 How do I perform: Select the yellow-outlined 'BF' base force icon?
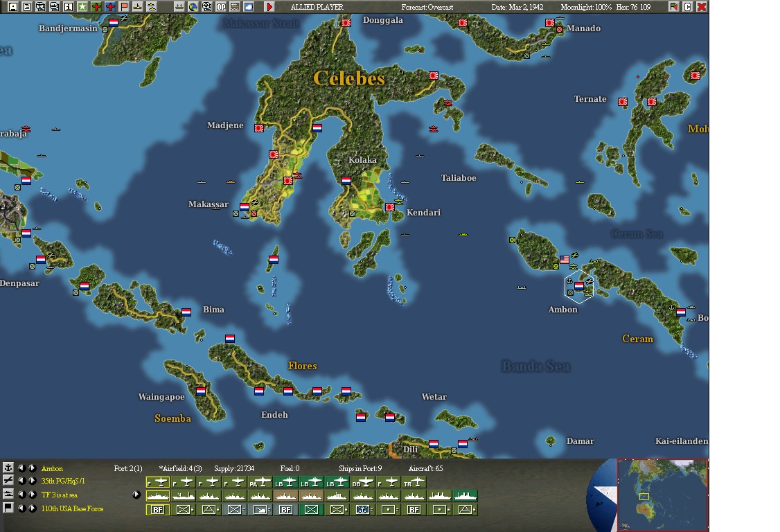(158, 510)
